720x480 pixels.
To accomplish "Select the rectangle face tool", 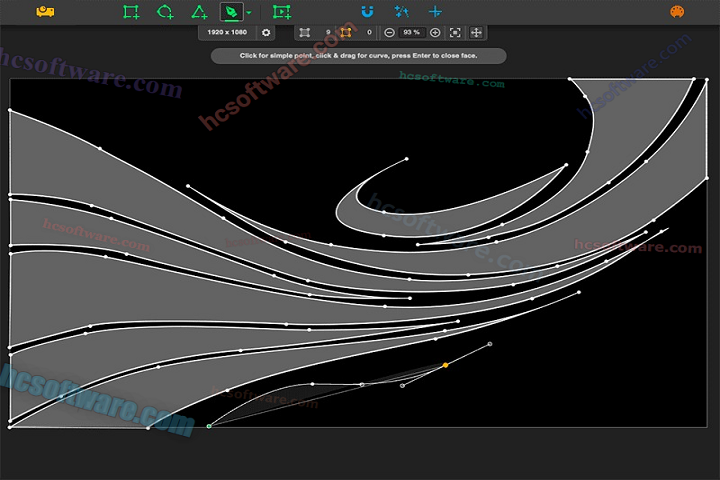I will (131, 12).
